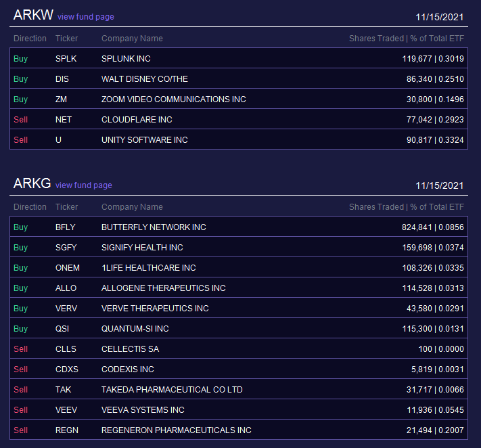Click shares value 108,326 | 0.0335
The height and width of the screenshot is (448, 481).
pos(433,267)
